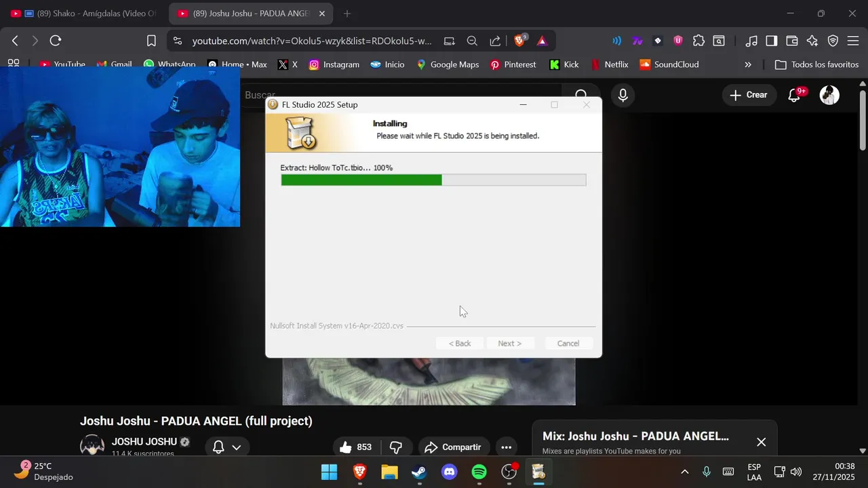The image size is (868, 488).
Task: Close the Mix playlist panel
Action: (x=761, y=442)
